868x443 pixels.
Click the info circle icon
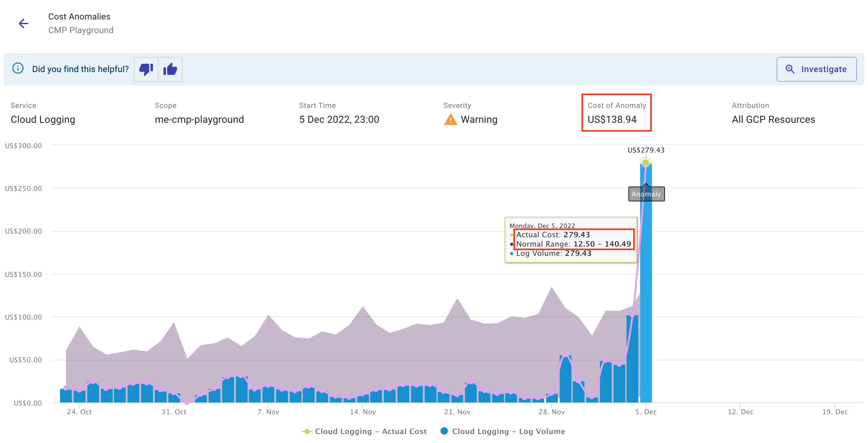click(x=18, y=68)
